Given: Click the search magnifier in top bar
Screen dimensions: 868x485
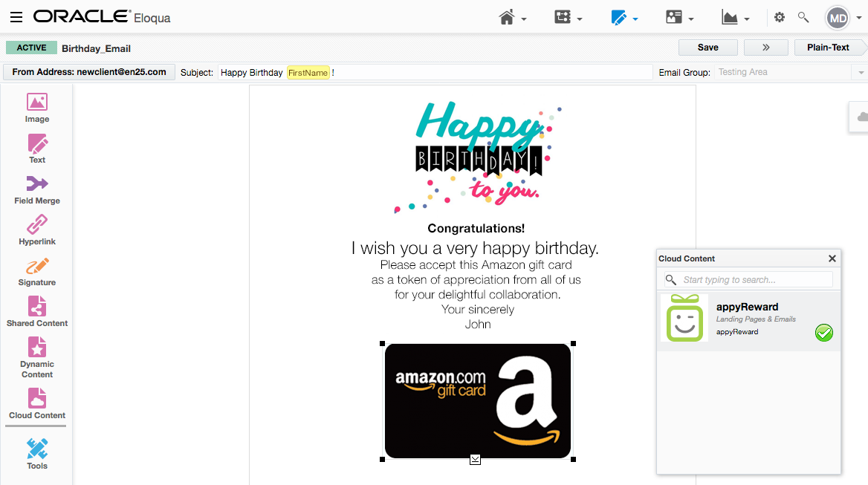Looking at the screenshot, I should point(803,18).
